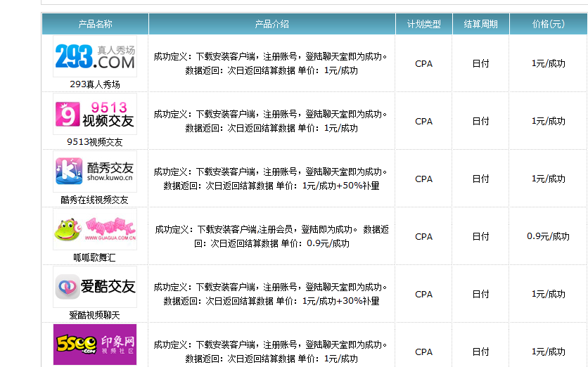The width and height of the screenshot is (588, 367).
Task: Open the 酷秀在线视频交友 text link
Action: [x=95, y=200]
